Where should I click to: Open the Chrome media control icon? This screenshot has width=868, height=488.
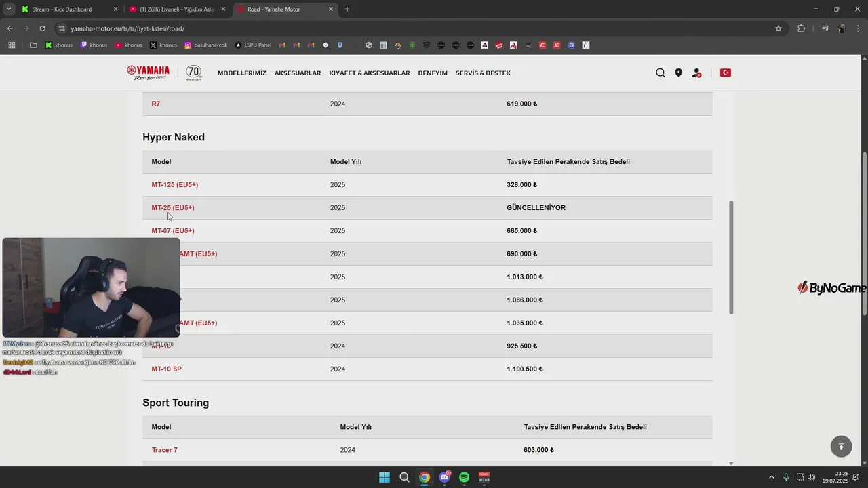pyautogui.click(x=825, y=28)
